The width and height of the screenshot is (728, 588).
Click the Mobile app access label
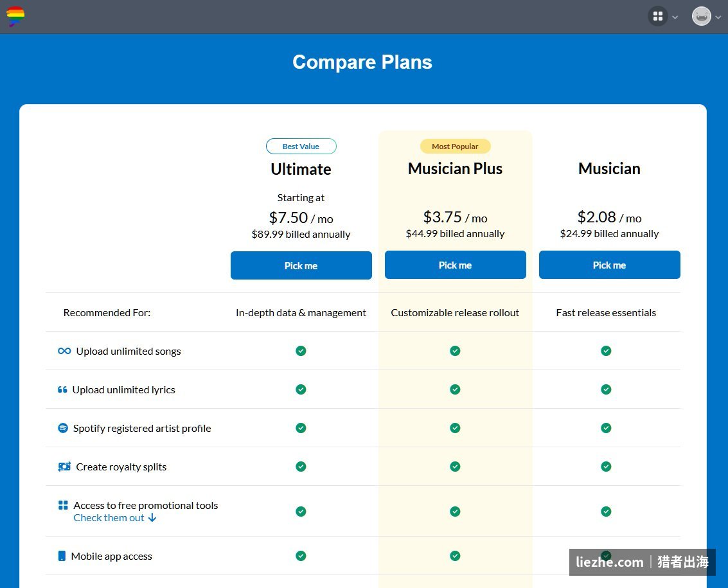tap(111, 557)
